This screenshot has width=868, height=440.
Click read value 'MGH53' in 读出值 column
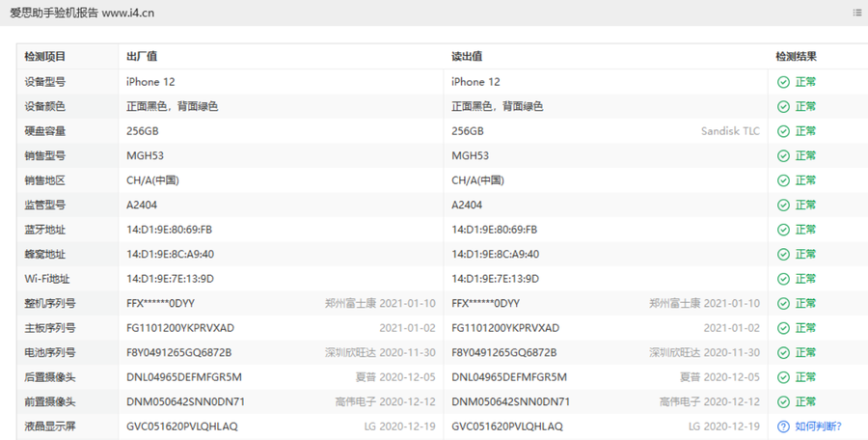tap(470, 155)
